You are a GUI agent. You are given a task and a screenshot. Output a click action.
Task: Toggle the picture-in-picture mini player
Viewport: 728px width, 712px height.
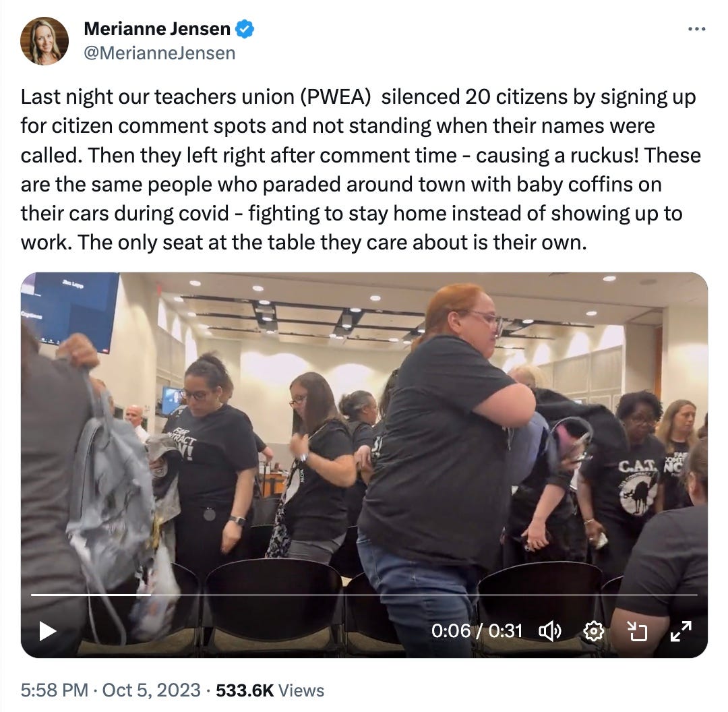coord(637,631)
